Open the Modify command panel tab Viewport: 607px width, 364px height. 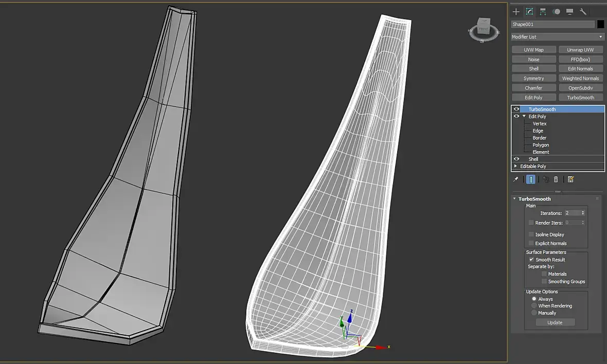pos(529,12)
